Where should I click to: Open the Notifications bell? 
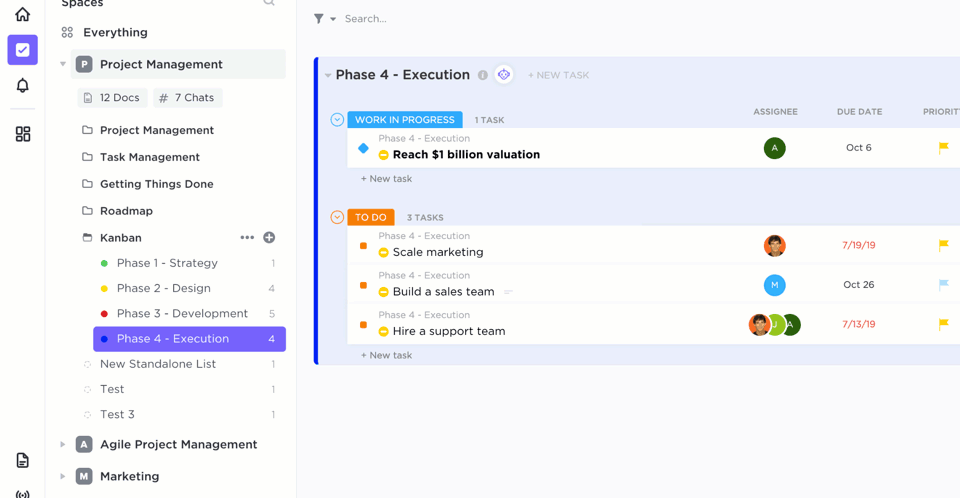point(22,85)
